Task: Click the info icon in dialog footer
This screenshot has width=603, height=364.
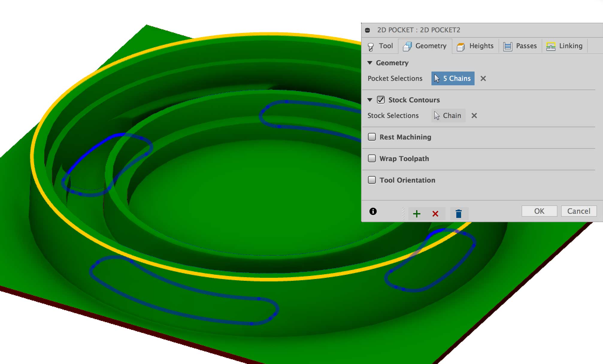Action: [373, 211]
